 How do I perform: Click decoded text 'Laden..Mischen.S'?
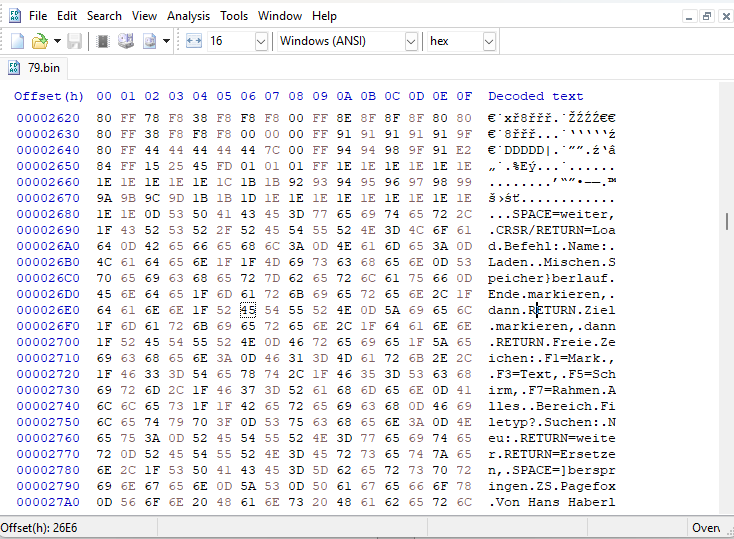pos(551,262)
